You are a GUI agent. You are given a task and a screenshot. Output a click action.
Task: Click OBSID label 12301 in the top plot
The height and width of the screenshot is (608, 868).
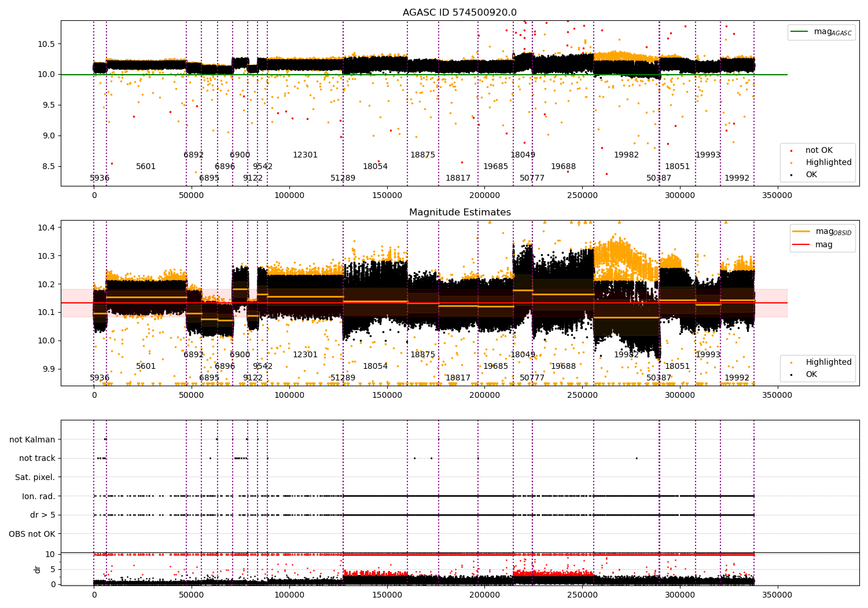tap(305, 155)
